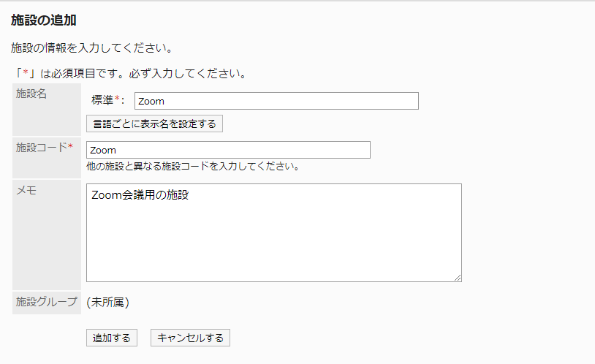The width and height of the screenshot is (595, 364).
Task: Click the 標準 facility name input field
Action: tap(276, 101)
